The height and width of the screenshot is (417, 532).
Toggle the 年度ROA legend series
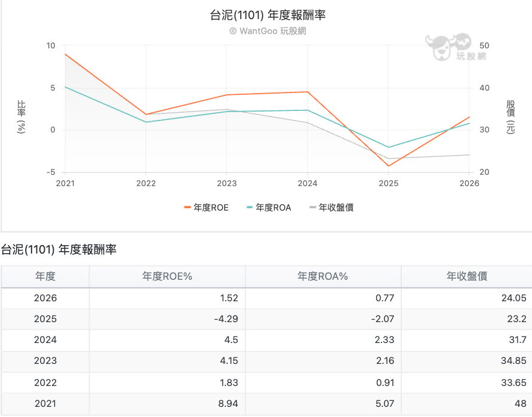(269, 208)
